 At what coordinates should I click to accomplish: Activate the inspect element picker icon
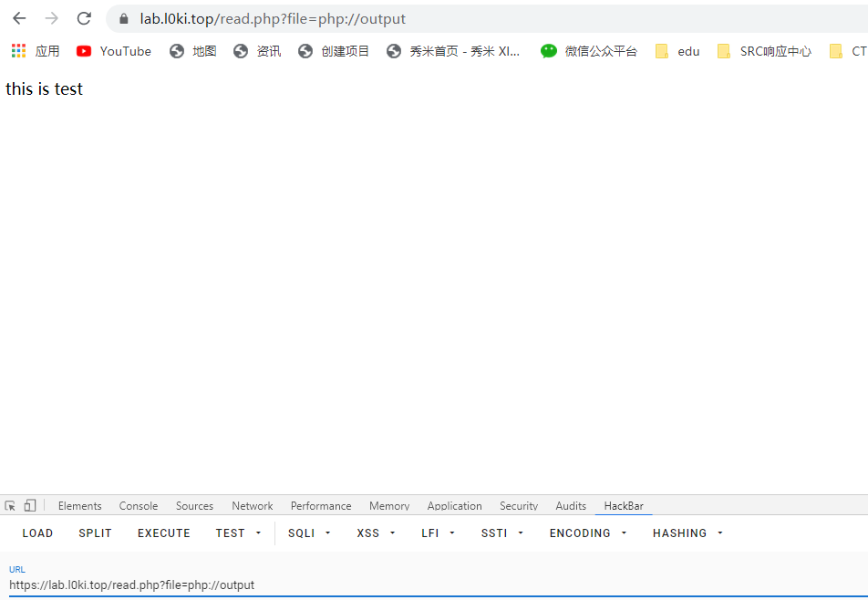point(11,505)
